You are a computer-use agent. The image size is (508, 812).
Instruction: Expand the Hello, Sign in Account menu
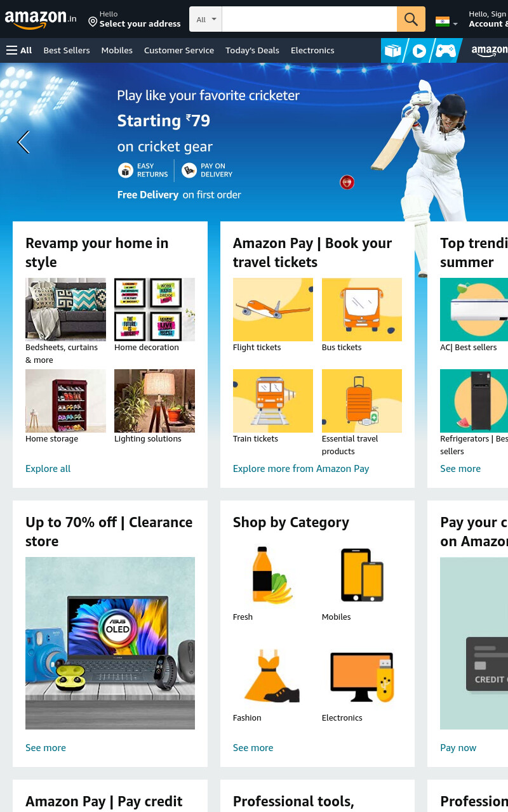click(x=488, y=19)
